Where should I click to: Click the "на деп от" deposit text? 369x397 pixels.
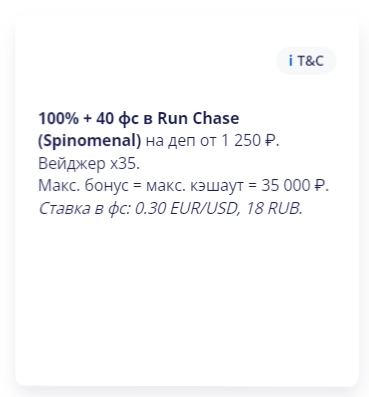[x=181, y=141]
